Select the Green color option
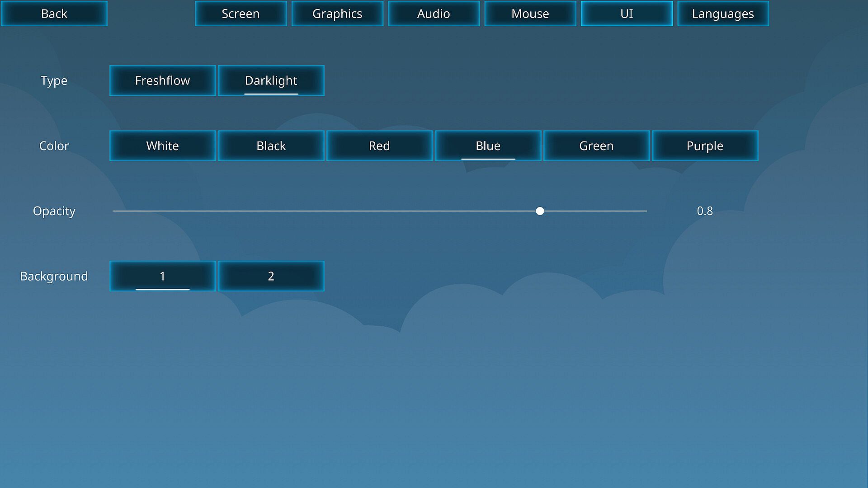 [596, 145]
